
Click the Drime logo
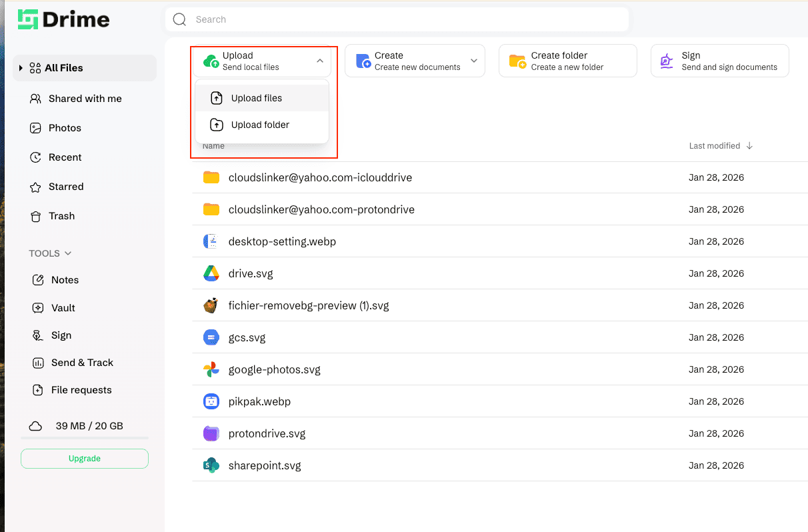pyautogui.click(x=63, y=19)
